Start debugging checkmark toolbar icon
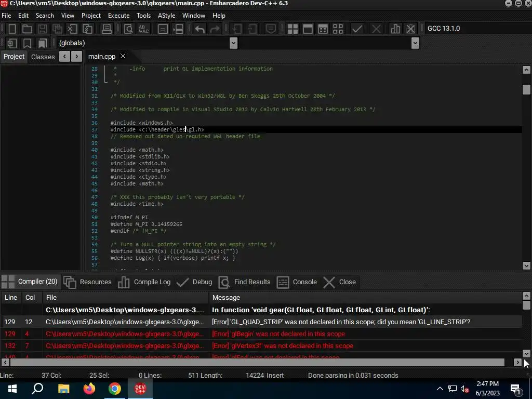Viewport: 532px width, 399px height. tap(357, 29)
